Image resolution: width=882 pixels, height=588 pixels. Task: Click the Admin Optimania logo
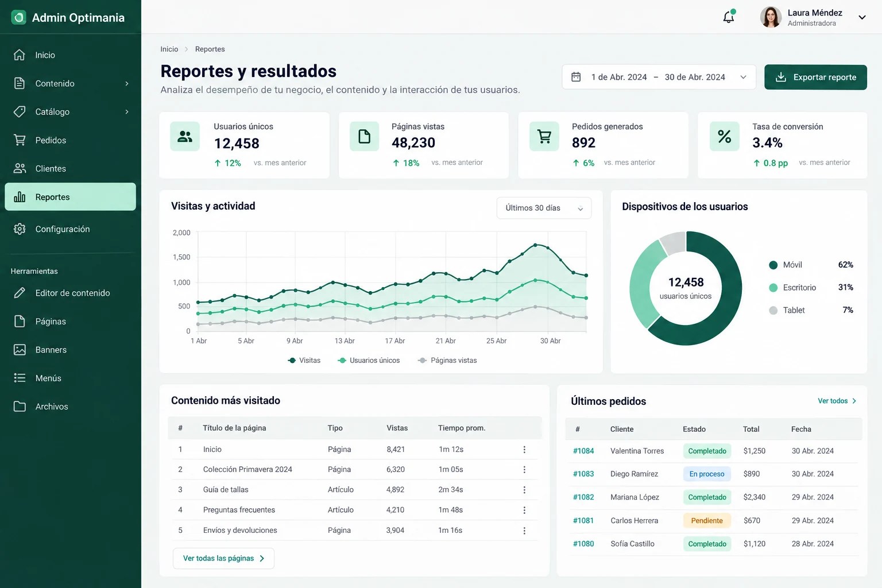(x=19, y=17)
